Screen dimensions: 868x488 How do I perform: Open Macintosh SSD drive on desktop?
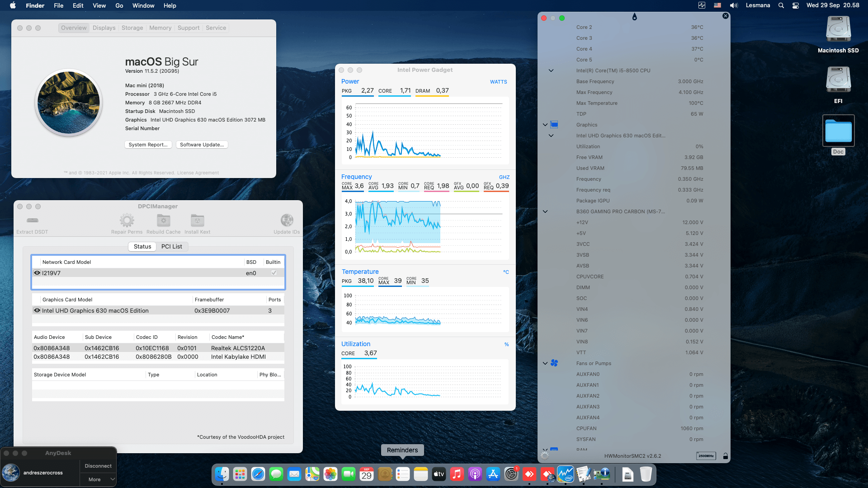[x=838, y=29]
